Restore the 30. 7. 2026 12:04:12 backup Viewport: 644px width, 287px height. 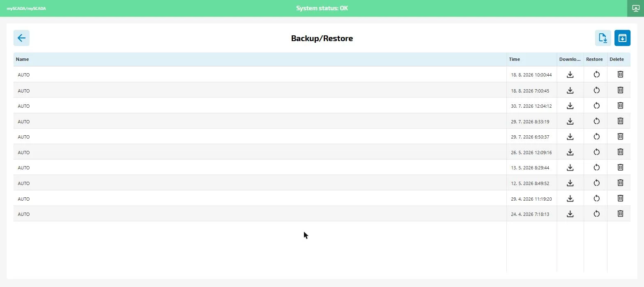596,106
